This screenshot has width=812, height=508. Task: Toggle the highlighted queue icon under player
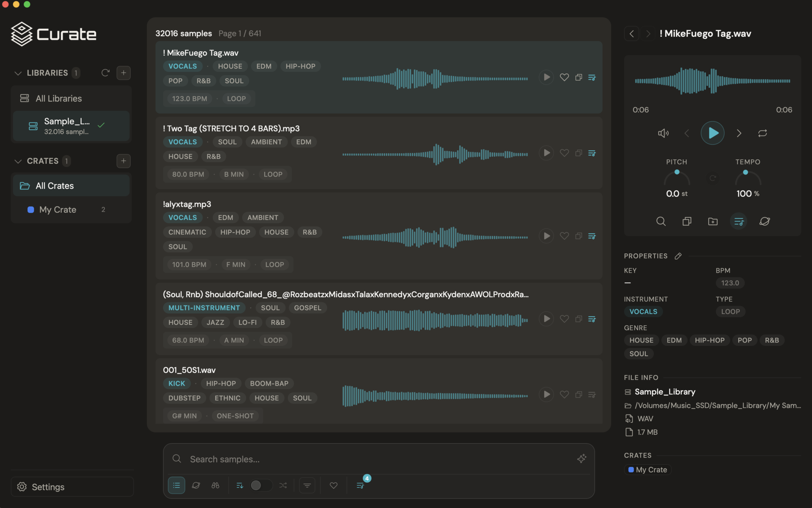(x=739, y=221)
